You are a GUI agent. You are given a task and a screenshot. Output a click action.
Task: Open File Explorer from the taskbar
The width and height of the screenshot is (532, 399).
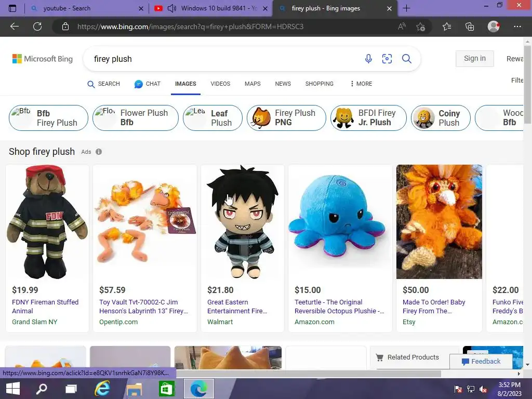point(134,389)
